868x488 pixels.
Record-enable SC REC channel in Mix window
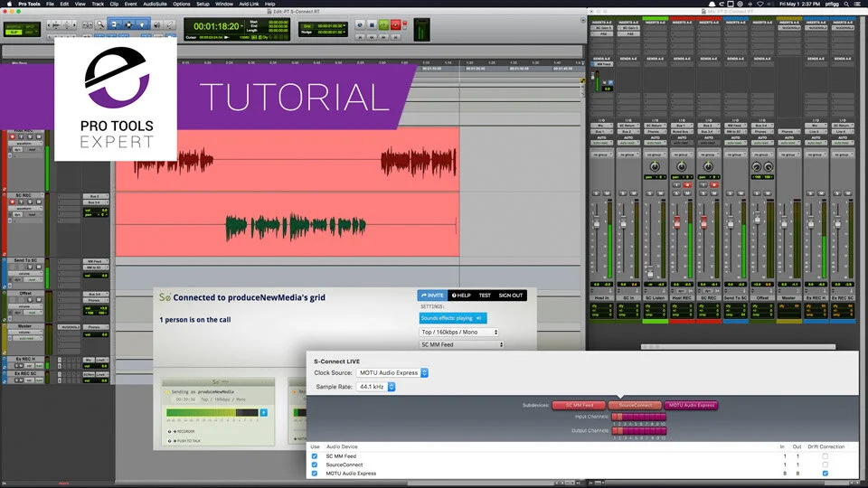[714, 184]
